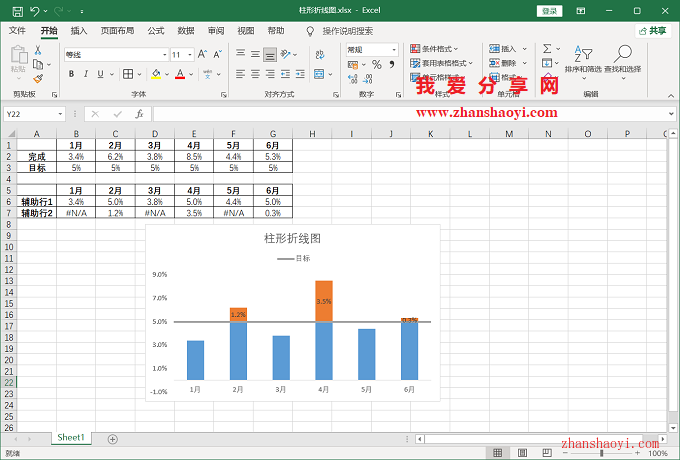Click the Accounting Number Format icon
Image resolution: width=680 pixels, height=460 pixels.
point(353,65)
